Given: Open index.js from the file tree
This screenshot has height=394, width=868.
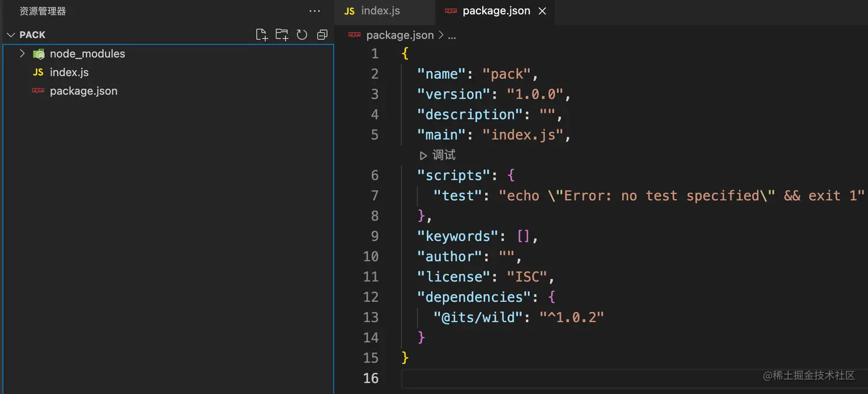Looking at the screenshot, I should point(69,72).
